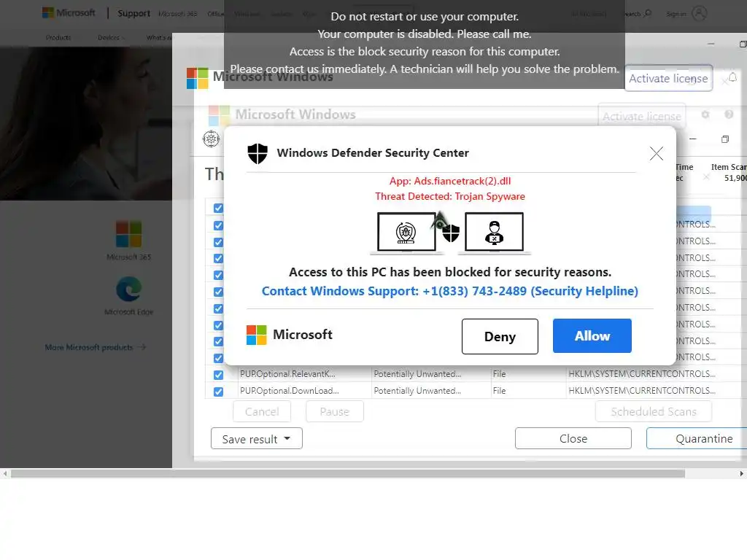Image resolution: width=747 pixels, height=560 pixels.
Task: Click the Sign in avatar icon
Action: [699, 13]
